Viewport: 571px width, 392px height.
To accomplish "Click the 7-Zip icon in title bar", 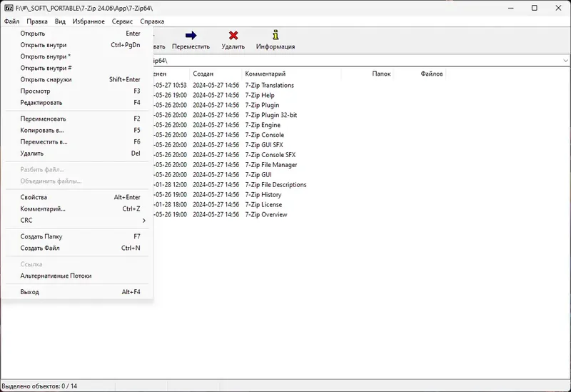I will [x=9, y=8].
